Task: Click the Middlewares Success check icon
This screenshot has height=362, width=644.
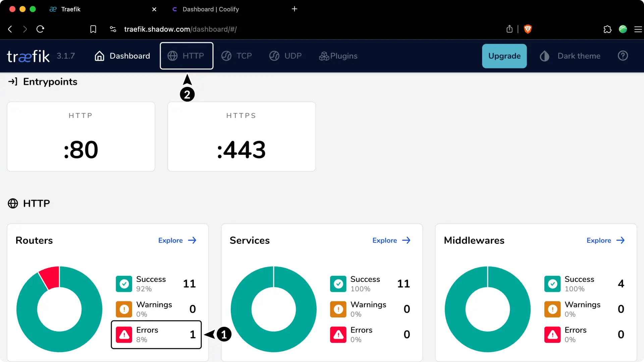Action: (552, 284)
